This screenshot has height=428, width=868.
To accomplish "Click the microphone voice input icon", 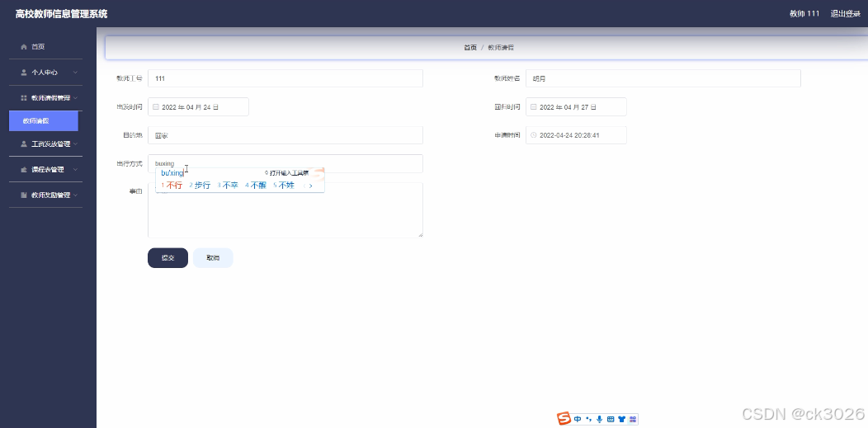I will [x=600, y=419].
